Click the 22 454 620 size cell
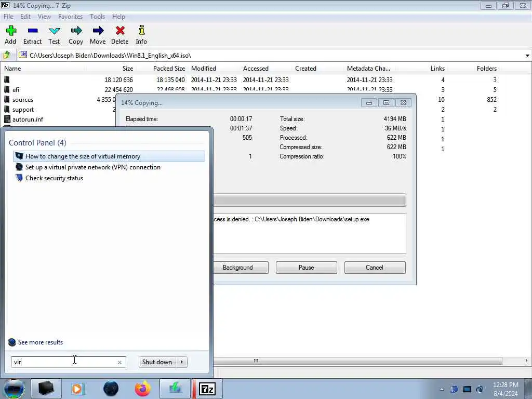 click(119, 89)
